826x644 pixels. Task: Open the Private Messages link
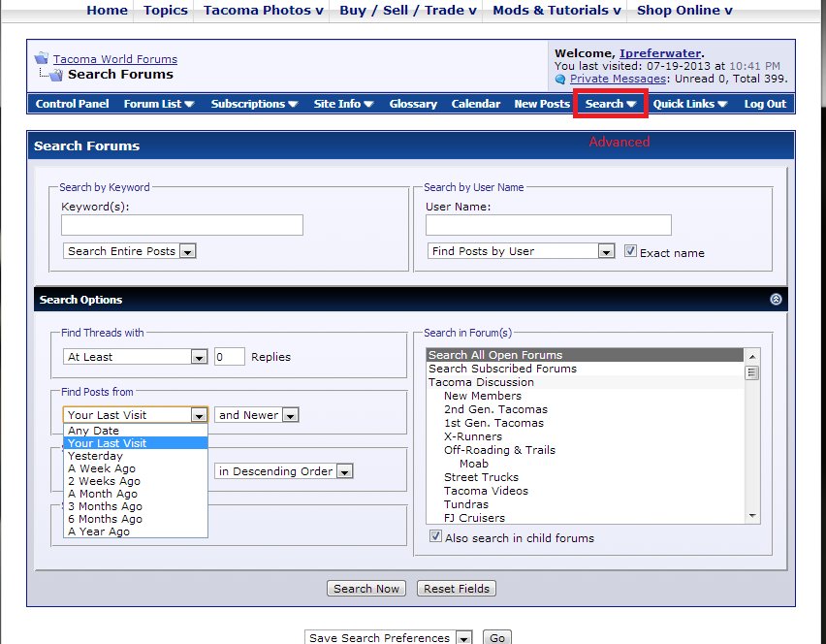pyautogui.click(x=618, y=79)
